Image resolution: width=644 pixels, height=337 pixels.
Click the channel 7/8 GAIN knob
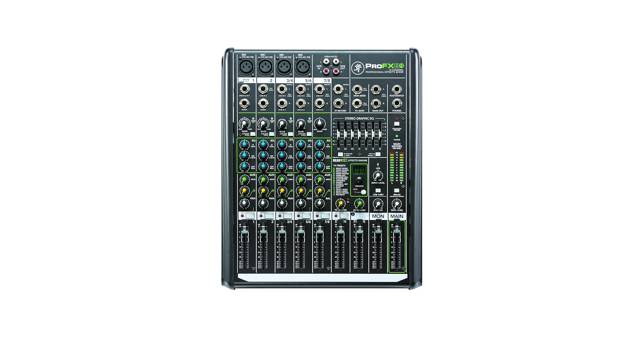tap(319, 124)
